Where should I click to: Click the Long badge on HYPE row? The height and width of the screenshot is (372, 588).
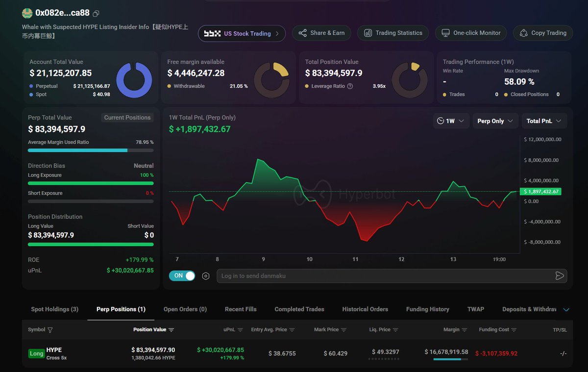pos(36,353)
